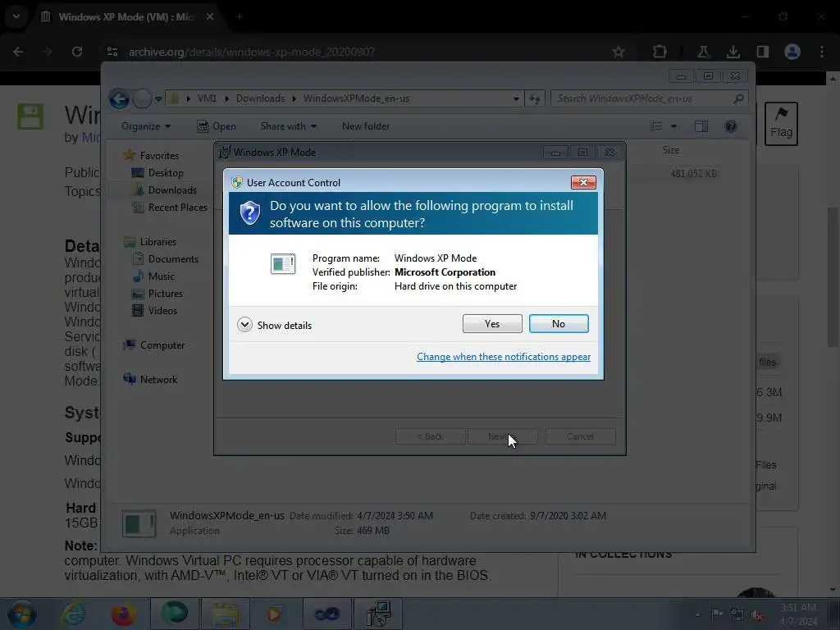This screenshot has height=630, width=840.
Task: Click New folder in Explorer toolbar
Action: (x=366, y=126)
